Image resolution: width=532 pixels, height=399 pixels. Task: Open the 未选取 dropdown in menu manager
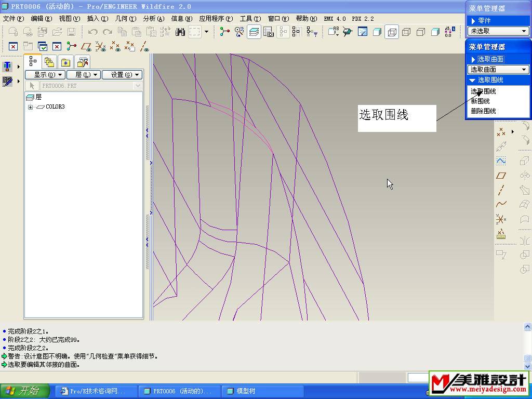coord(498,31)
